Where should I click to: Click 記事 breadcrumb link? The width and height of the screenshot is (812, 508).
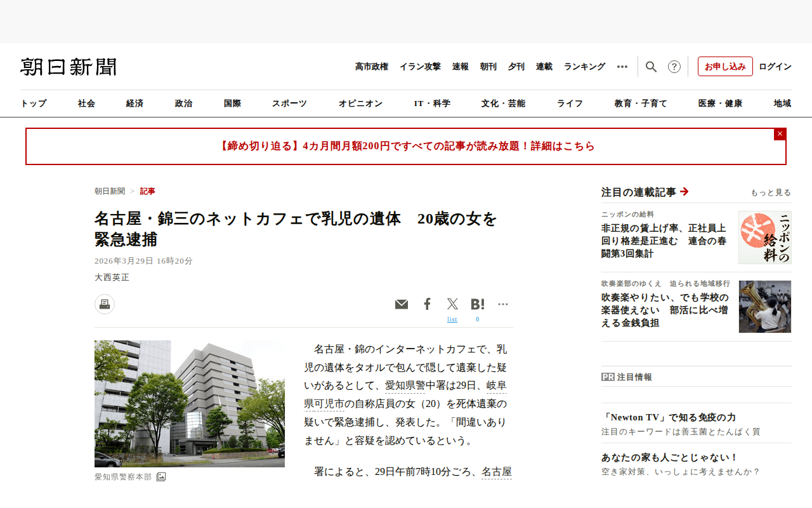(x=148, y=191)
